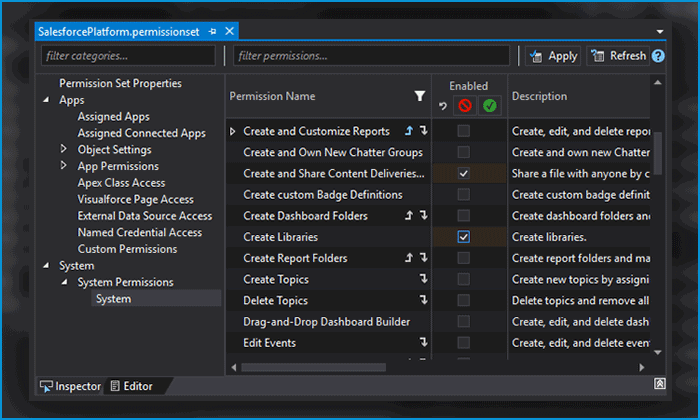Collapse the System tree node arrow
This screenshot has width=700, height=420.
pos(46,266)
